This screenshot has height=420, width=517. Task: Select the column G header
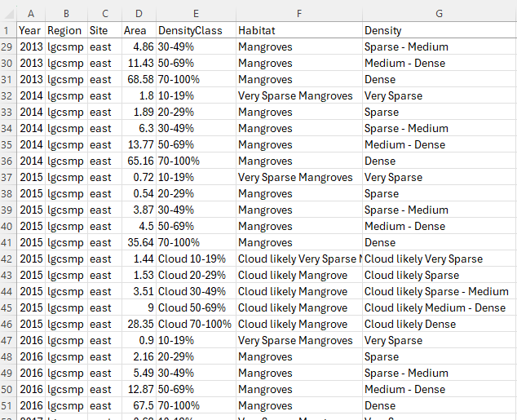[x=439, y=13]
